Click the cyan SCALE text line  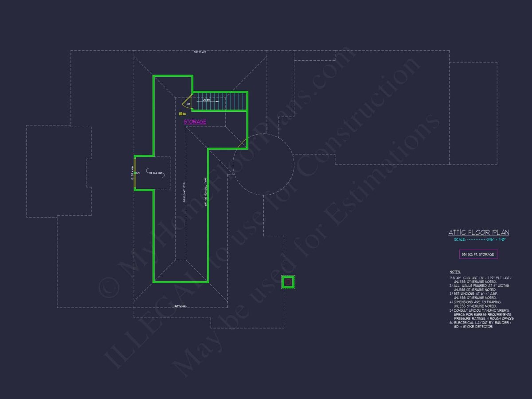click(480, 240)
